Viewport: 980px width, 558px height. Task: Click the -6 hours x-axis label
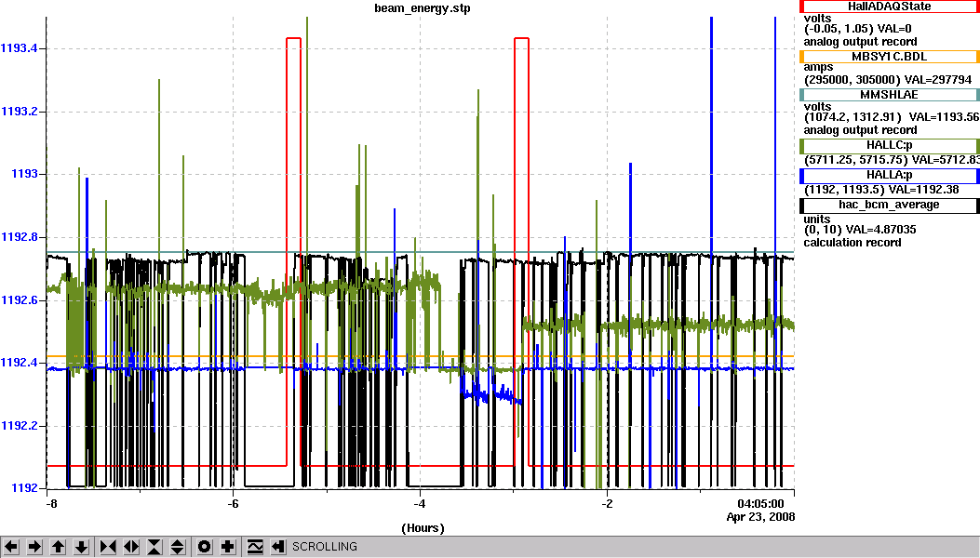[233, 504]
